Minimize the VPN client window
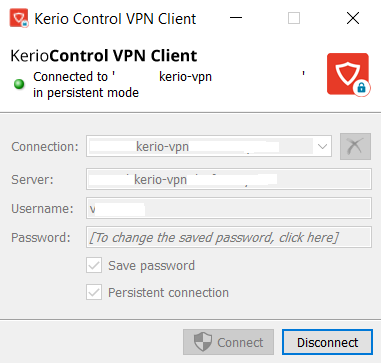This screenshot has width=381, height=363. click(236, 18)
